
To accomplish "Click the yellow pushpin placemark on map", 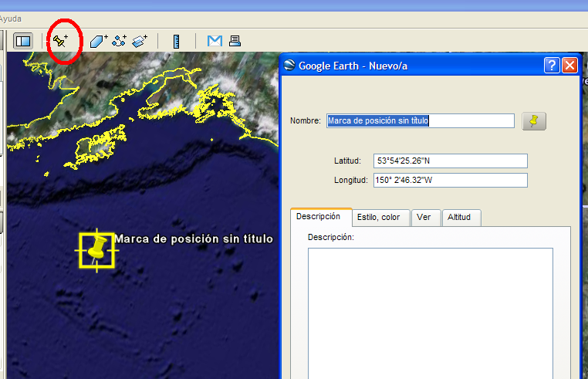I will click(x=97, y=249).
